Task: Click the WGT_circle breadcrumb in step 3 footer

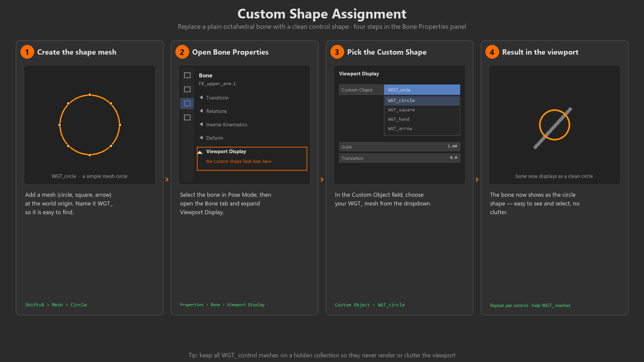Action: [391, 305]
